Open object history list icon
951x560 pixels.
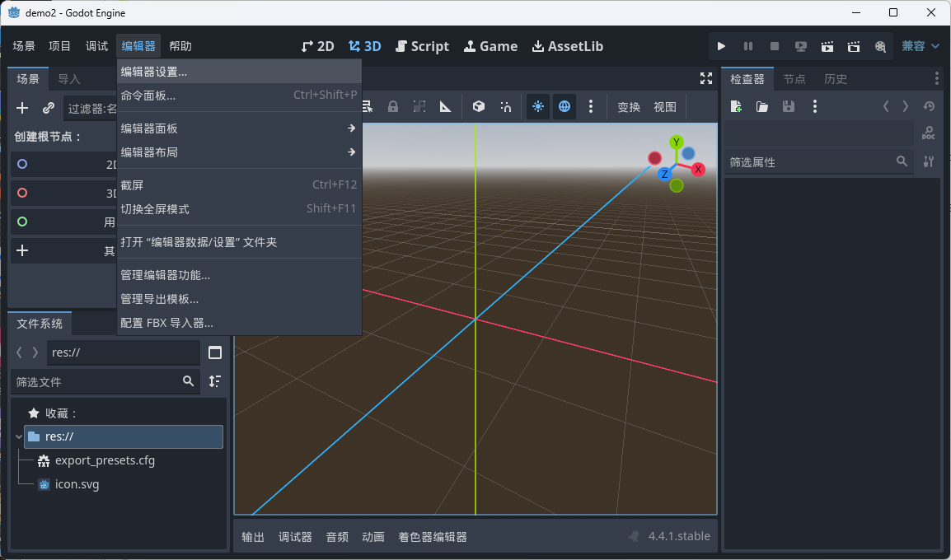click(x=930, y=107)
